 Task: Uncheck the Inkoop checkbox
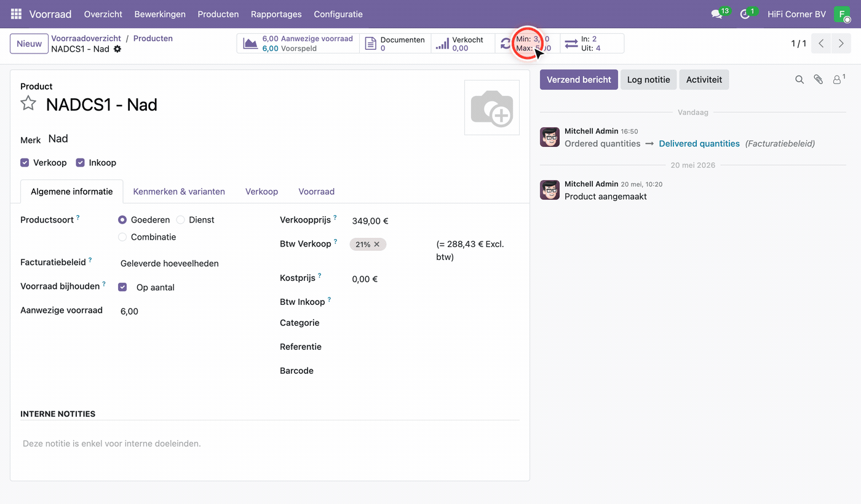80,163
